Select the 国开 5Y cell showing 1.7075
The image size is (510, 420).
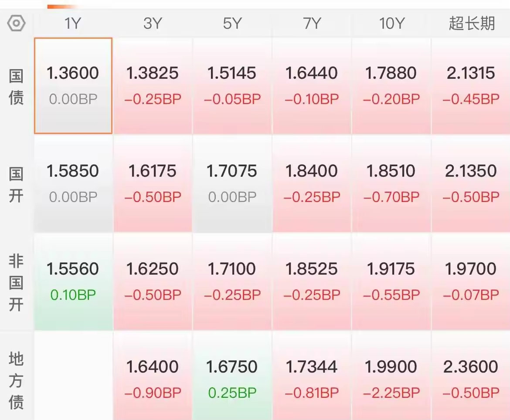pos(232,183)
